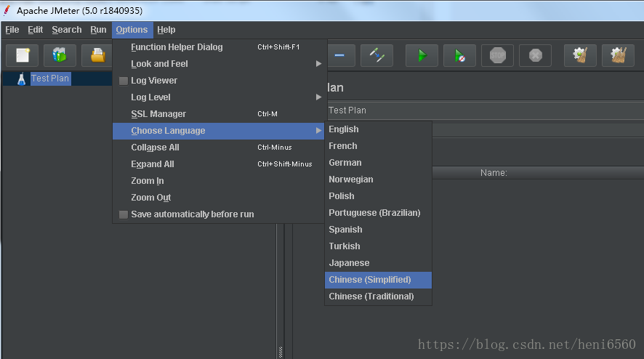Select Chinese (Simplified) language

(378, 280)
